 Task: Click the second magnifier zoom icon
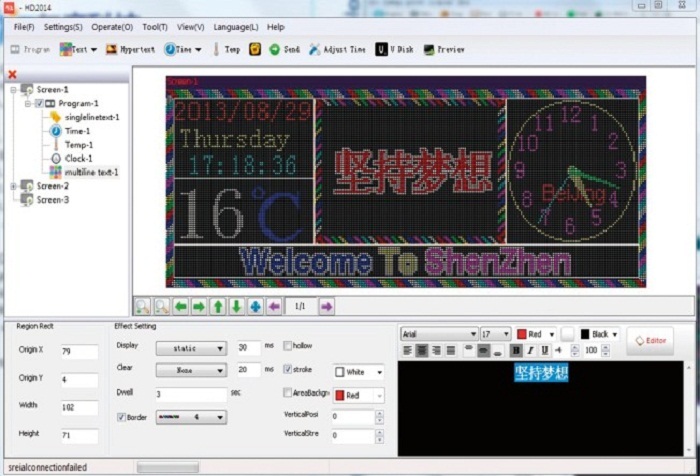click(162, 307)
